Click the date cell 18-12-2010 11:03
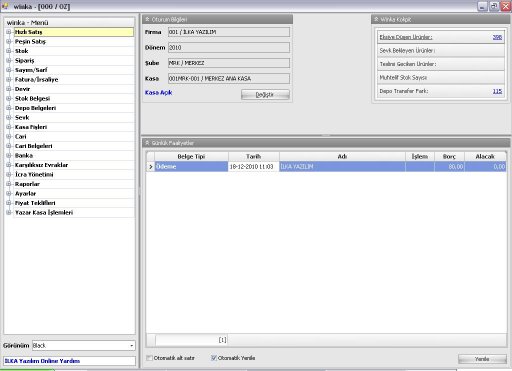512x371 pixels. click(254, 167)
